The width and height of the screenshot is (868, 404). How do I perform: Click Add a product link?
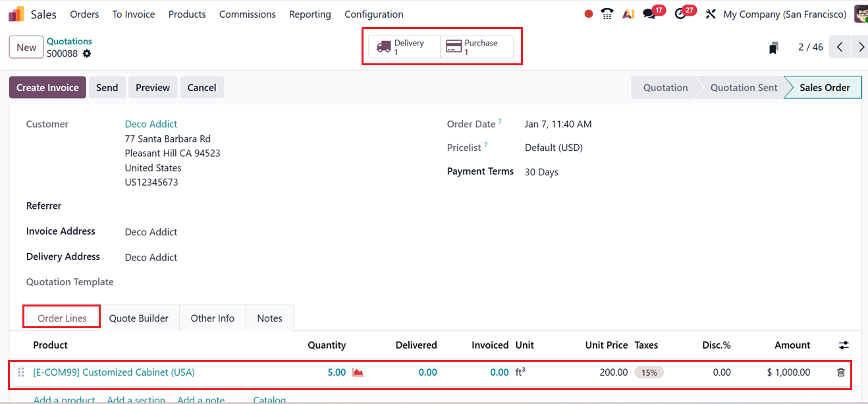point(64,399)
